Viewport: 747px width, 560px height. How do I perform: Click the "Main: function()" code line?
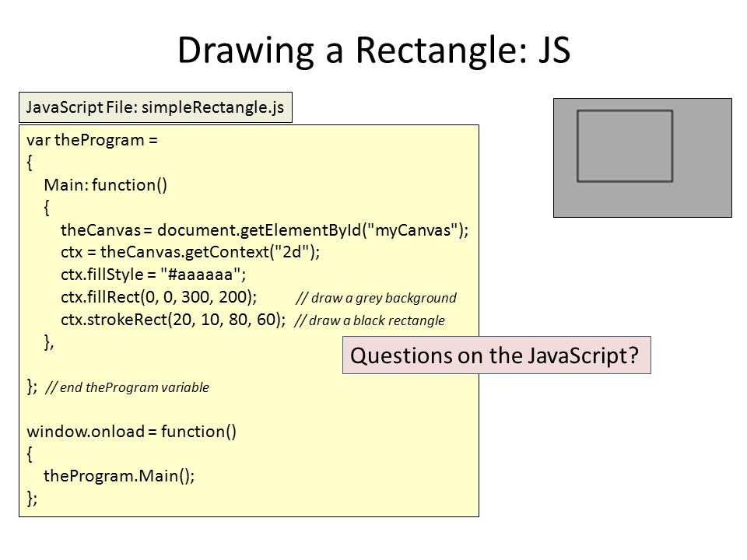[x=105, y=185]
